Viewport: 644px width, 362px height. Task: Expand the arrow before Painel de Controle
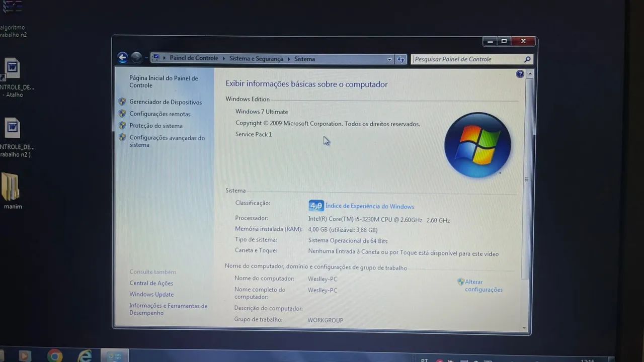pos(165,58)
